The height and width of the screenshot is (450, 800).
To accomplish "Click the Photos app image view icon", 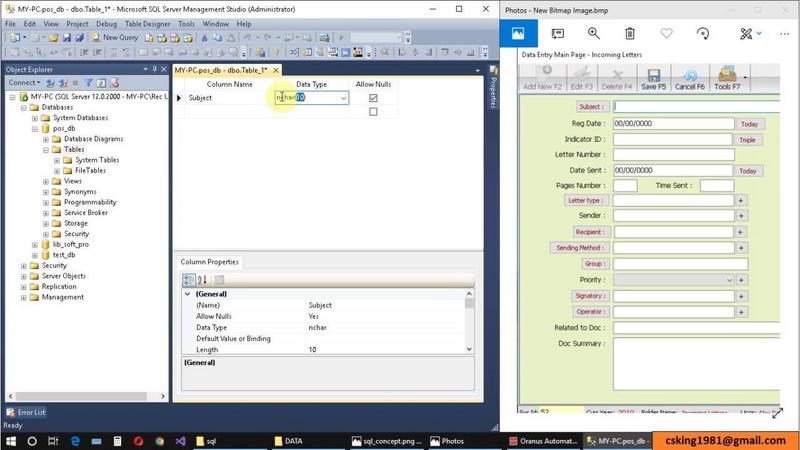I will click(518, 34).
